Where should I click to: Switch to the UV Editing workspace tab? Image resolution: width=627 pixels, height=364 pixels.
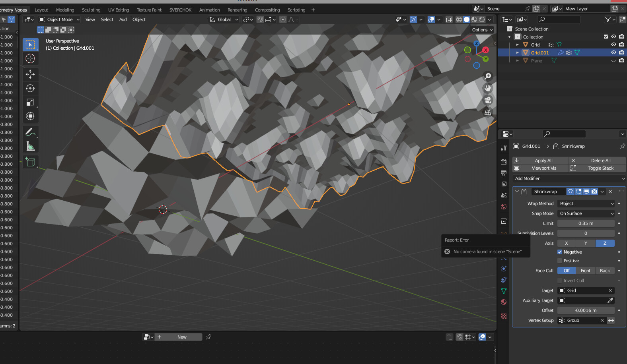[x=119, y=10]
